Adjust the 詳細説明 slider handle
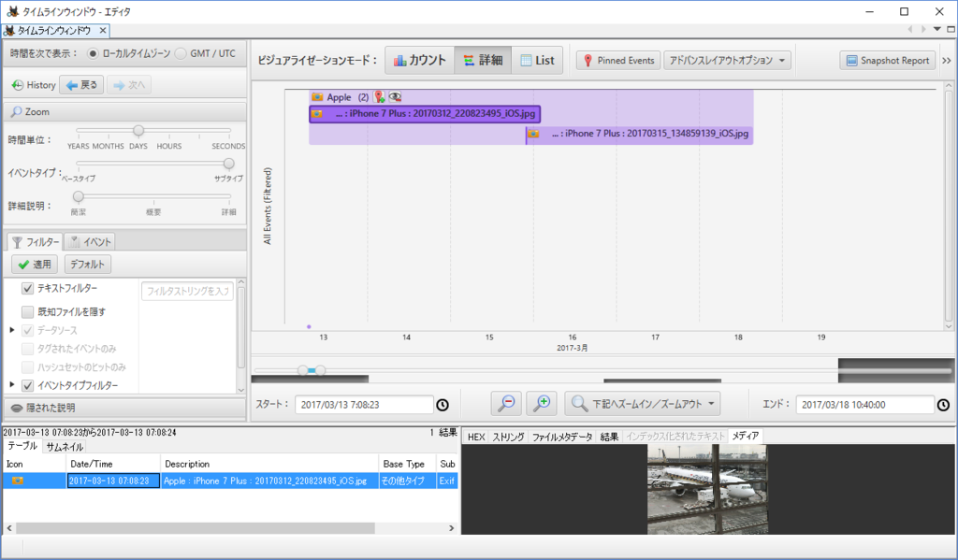 pyautogui.click(x=79, y=196)
